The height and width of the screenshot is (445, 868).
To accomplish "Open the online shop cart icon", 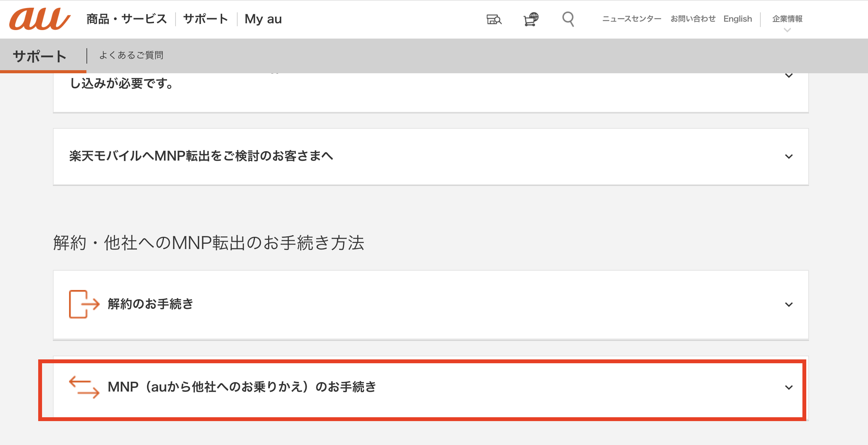I will [x=531, y=19].
